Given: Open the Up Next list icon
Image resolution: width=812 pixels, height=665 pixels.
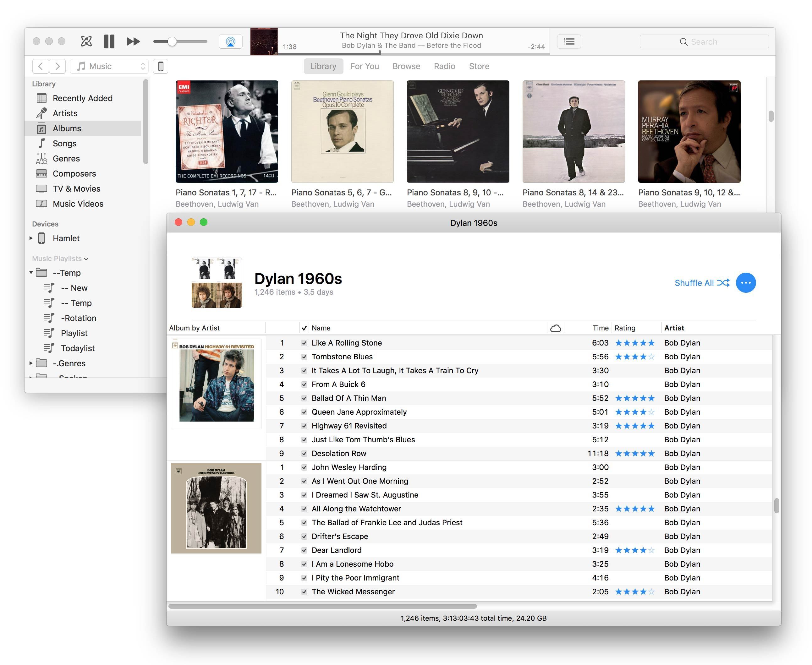Looking at the screenshot, I should pyautogui.click(x=569, y=41).
